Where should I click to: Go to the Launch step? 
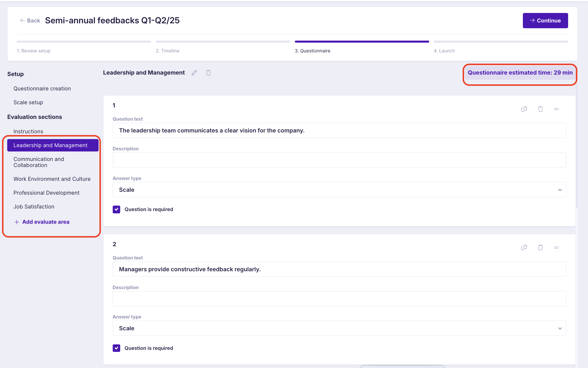click(444, 51)
